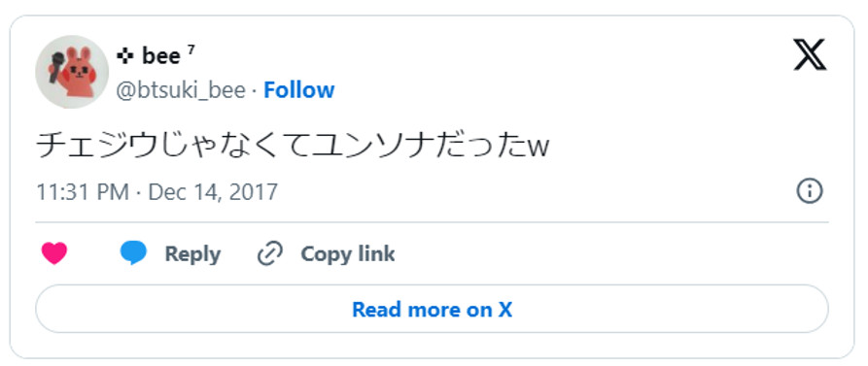
Task: Click the blue speech bubble reply icon
Action: click(x=133, y=253)
